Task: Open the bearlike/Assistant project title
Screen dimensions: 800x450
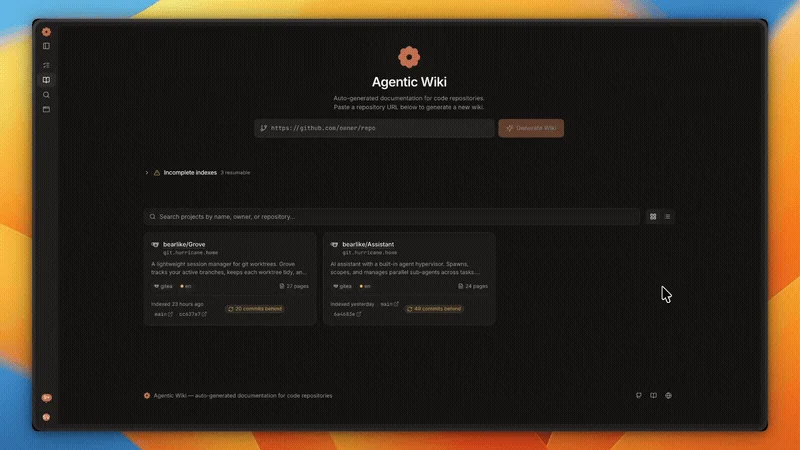Action: point(368,244)
